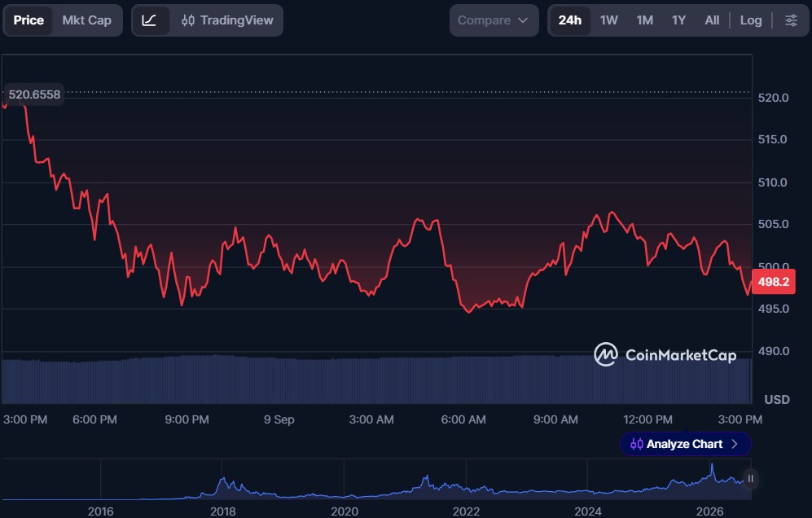The width and height of the screenshot is (812, 518).
Task: Click the current price label 498.2
Action: [773, 282]
